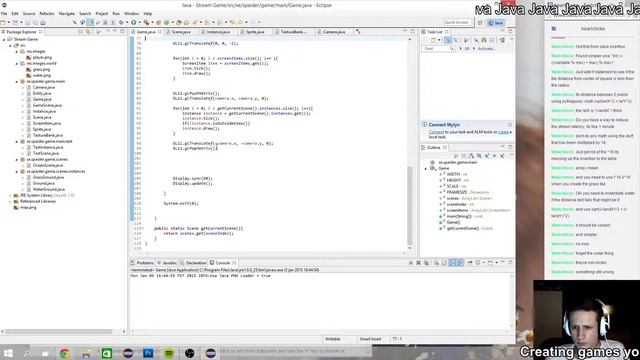Click Terminate icon in Console toolbar
This screenshot has width=640, height=360.
[411, 263]
